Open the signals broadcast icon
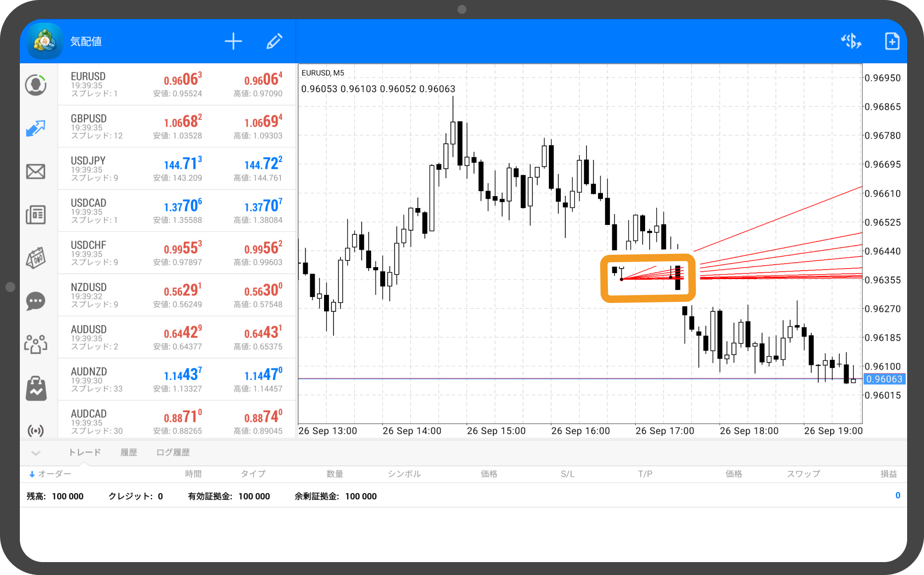The width and height of the screenshot is (924, 575). click(36, 431)
